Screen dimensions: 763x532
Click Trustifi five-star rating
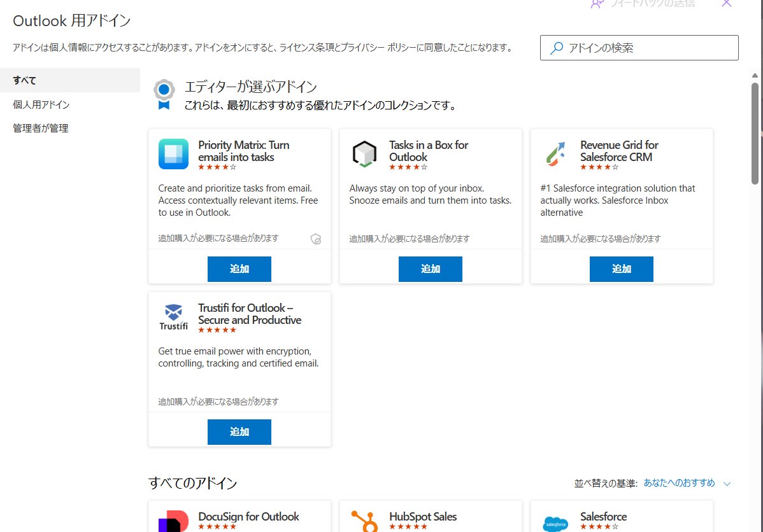pos(217,330)
